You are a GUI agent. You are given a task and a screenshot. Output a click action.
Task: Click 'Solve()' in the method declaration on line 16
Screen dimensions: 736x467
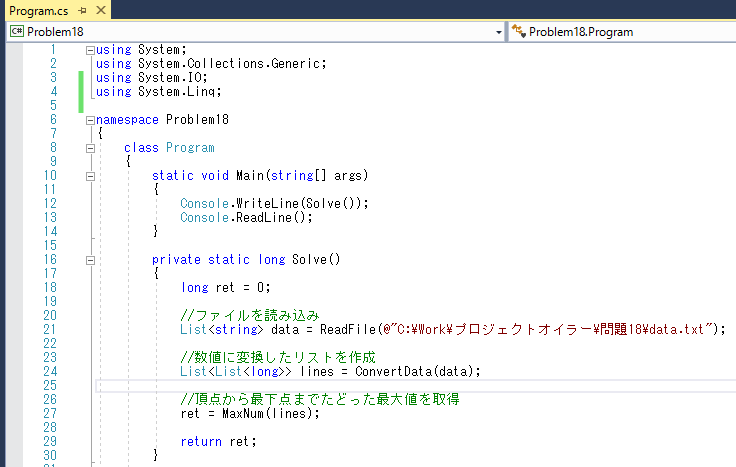click(x=316, y=260)
